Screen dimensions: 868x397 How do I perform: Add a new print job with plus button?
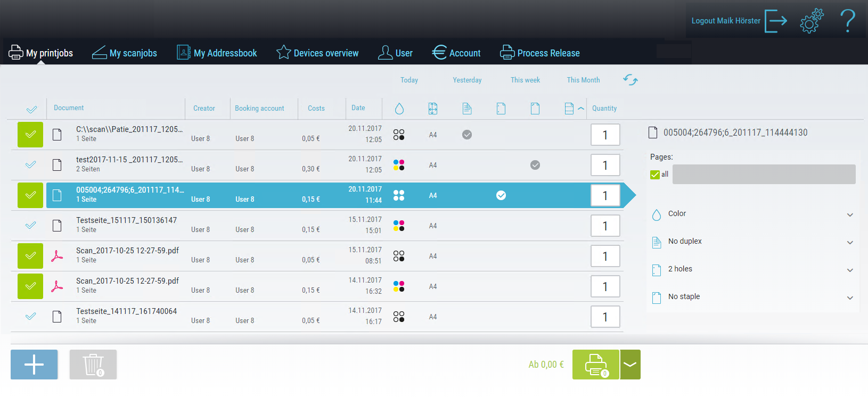[x=34, y=365]
